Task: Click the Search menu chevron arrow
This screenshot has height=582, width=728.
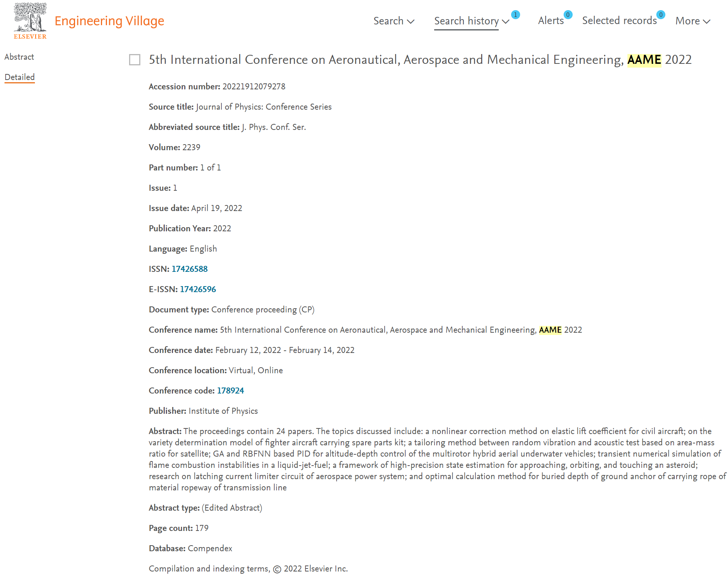Action: pyautogui.click(x=411, y=22)
